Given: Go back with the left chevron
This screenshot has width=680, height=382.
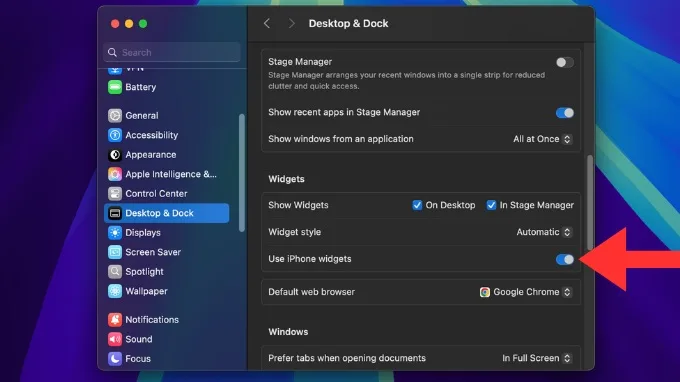Looking at the screenshot, I should coord(267,23).
